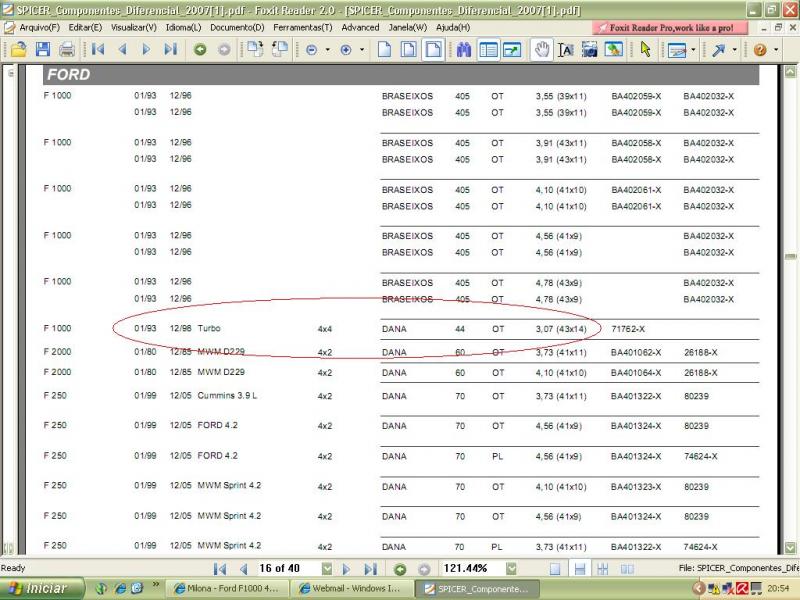Open search with the binoculars icon

[x=464, y=49]
